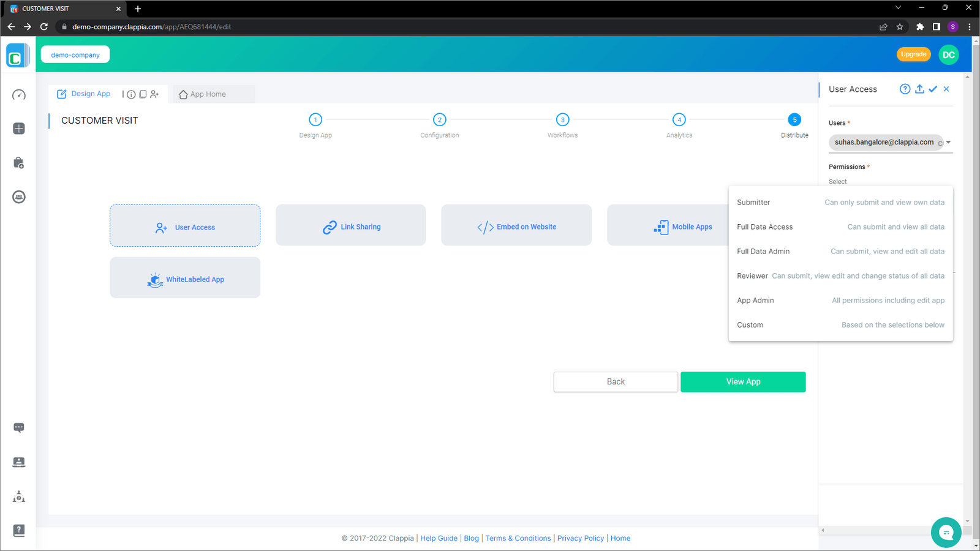Open the mobile preview icon in the toolbar
The width and height of the screenshot is (980, 551).
(143, 94)
